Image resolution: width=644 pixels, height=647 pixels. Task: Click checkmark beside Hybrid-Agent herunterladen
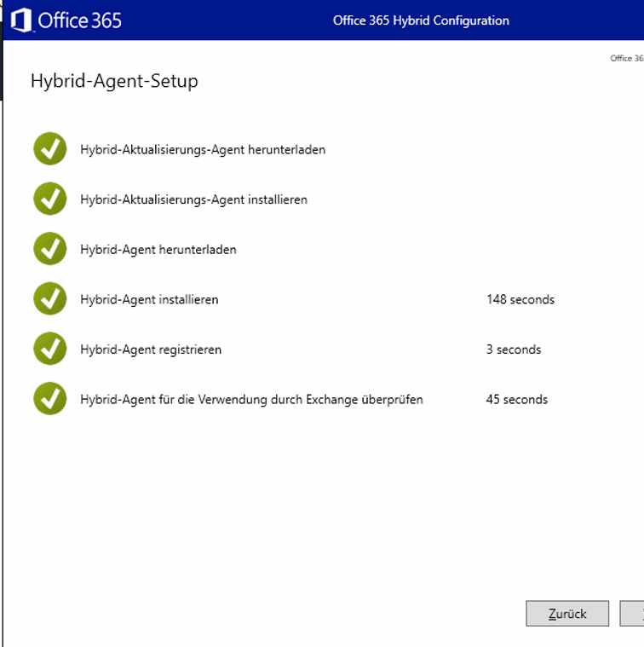click(50, 249)
